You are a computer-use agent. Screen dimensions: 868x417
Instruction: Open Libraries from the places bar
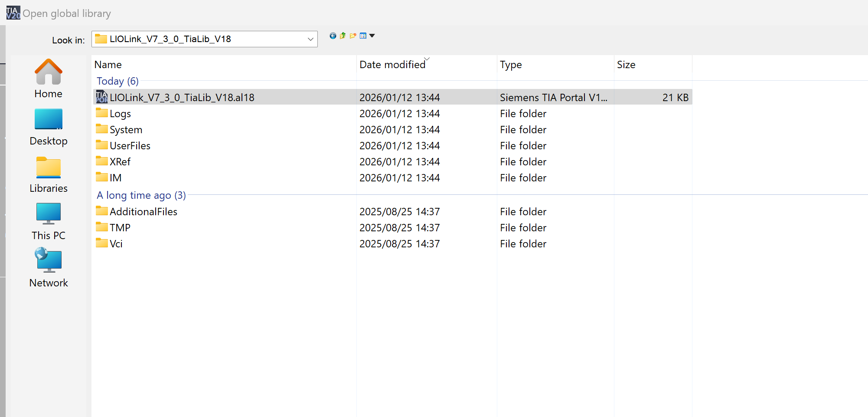pyautogui.click(x=49, y=174)
